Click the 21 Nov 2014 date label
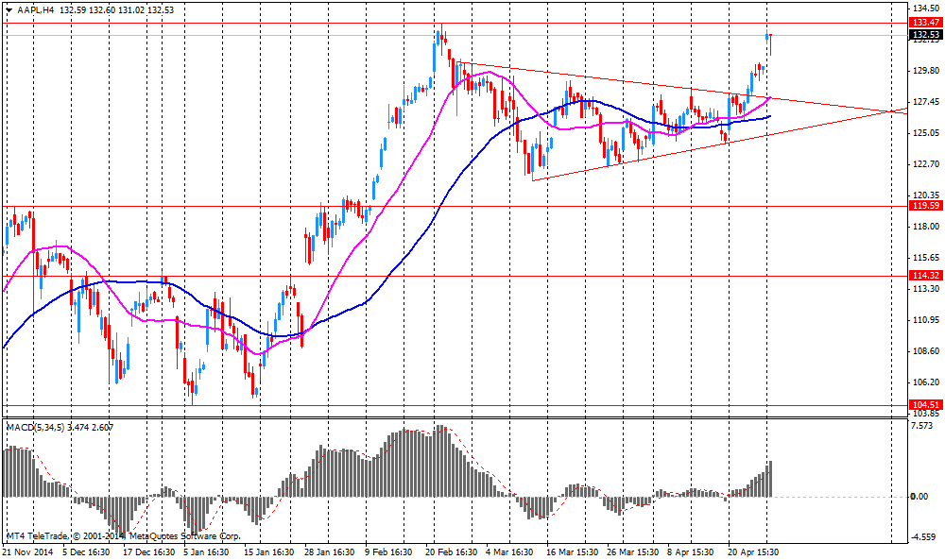Viewport: 945px width, 560px height. point(27,552)
